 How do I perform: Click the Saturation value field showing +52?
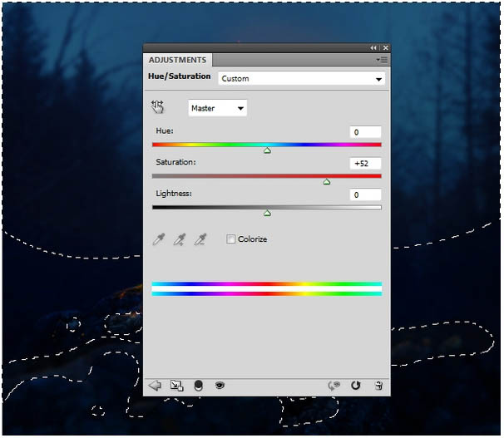click(365, 164)
